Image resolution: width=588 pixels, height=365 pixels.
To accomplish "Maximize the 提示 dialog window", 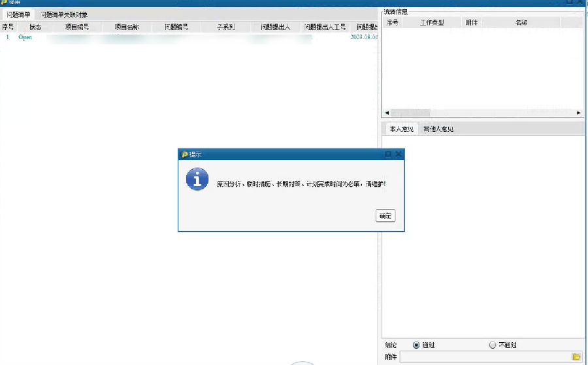I will pyautogui.click(x=388, y=154).
